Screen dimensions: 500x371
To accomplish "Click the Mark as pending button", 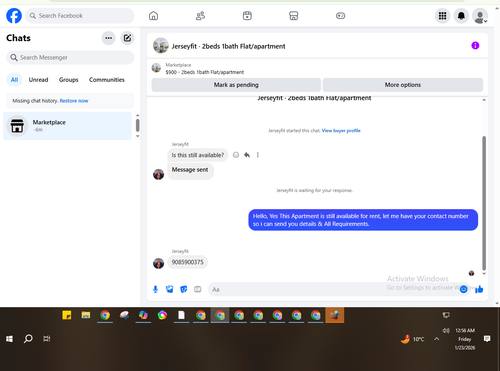I will pyautogui.click(x=236, y=85).
